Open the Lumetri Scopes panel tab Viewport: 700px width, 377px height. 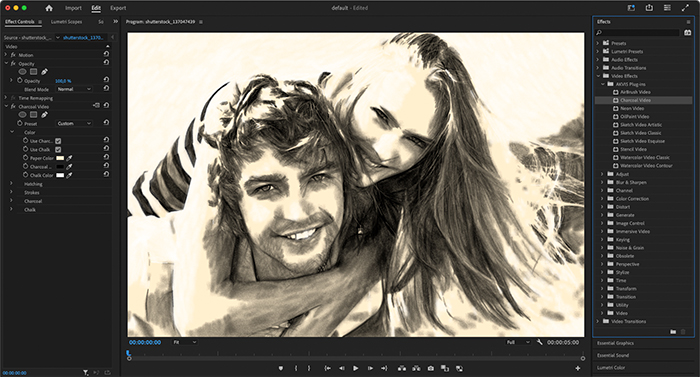(x=66, y=22)
